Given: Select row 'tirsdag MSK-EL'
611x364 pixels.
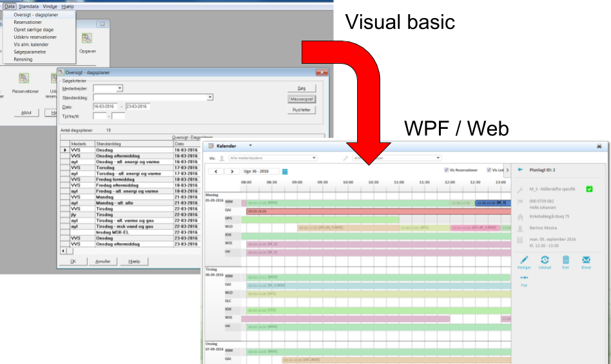Looking at the screenshot, I should [x=131, y=232].
